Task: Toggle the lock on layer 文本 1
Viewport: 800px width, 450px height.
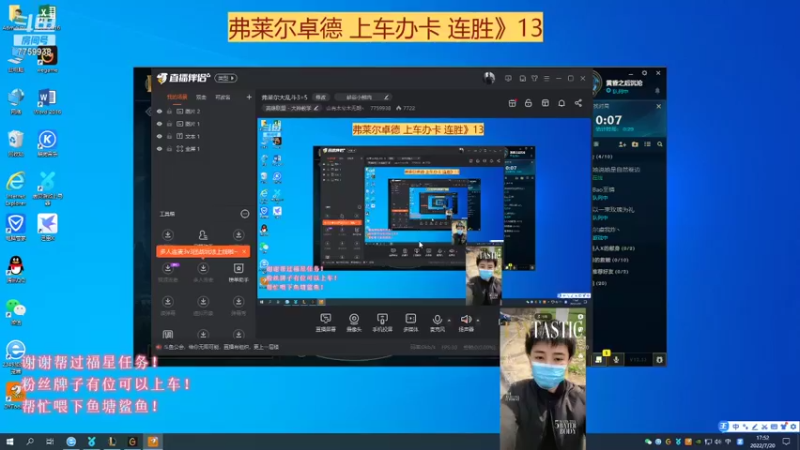Action: (169, 136)
